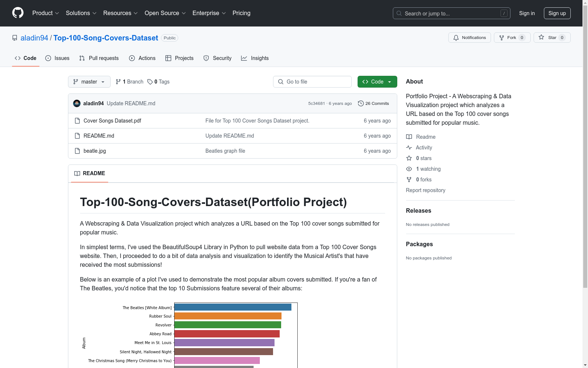Click the Sign up button
Screen dimensions: 588x368
coord(557,13)
